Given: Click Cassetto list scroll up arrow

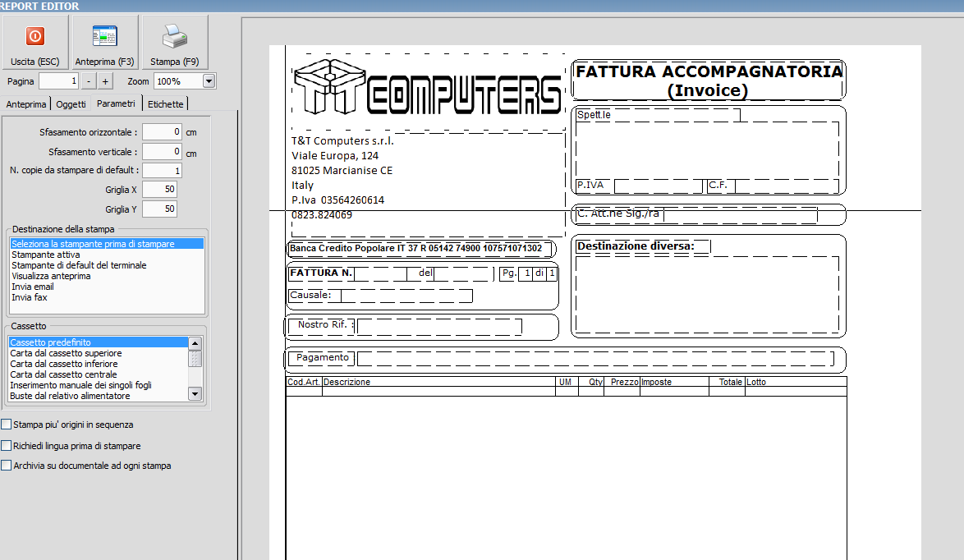Looking at the screenshot, I should [195, 343].
